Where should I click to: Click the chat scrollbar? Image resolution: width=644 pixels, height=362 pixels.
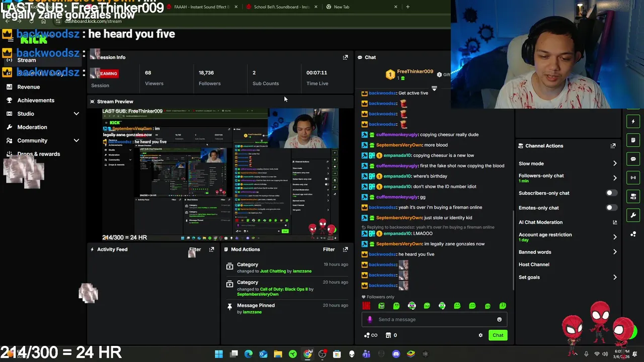coord(513,249)
